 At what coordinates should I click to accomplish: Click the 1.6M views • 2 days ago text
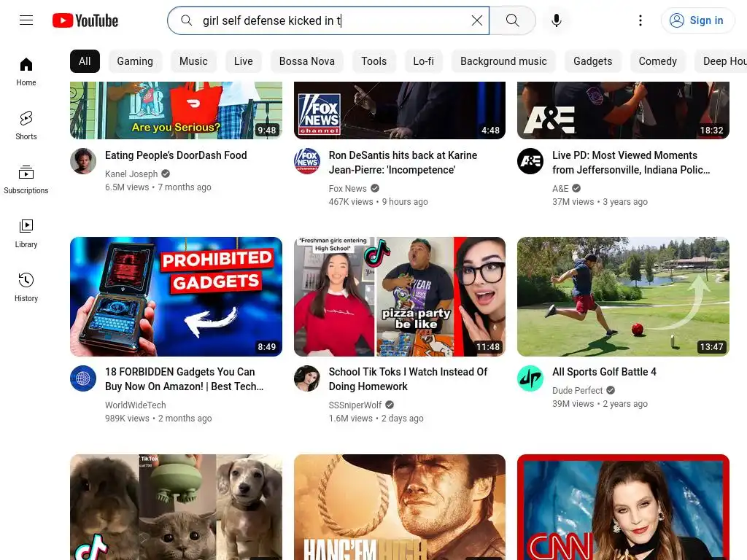pos(376,419)
